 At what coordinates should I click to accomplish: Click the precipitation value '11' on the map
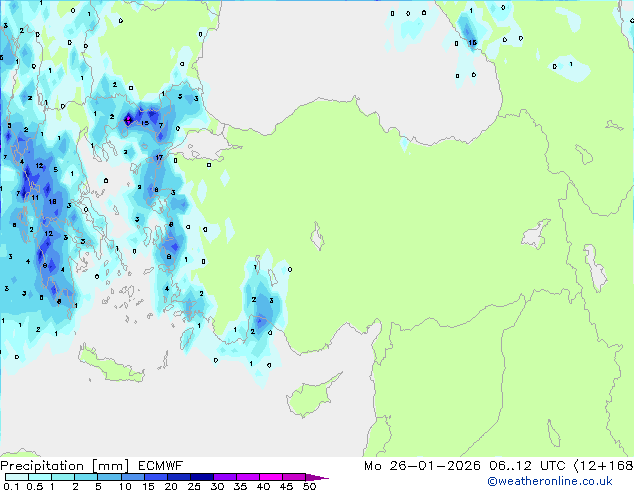35,198
